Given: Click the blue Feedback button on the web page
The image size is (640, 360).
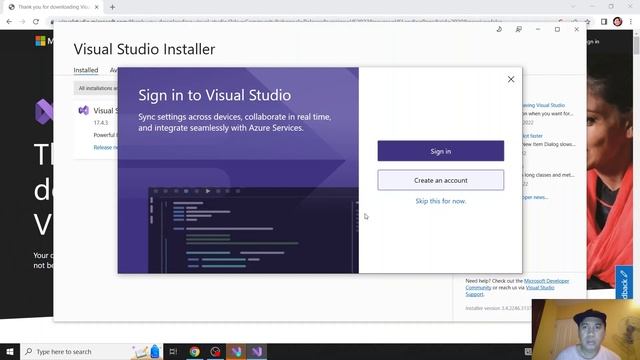Looking at the screenshot, I should pyautogui.click(x=624, y=282).
